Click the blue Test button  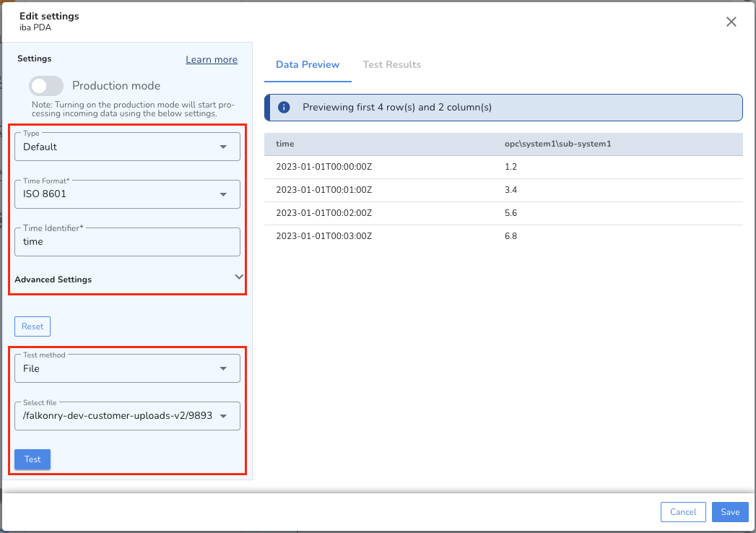point(32,459)
